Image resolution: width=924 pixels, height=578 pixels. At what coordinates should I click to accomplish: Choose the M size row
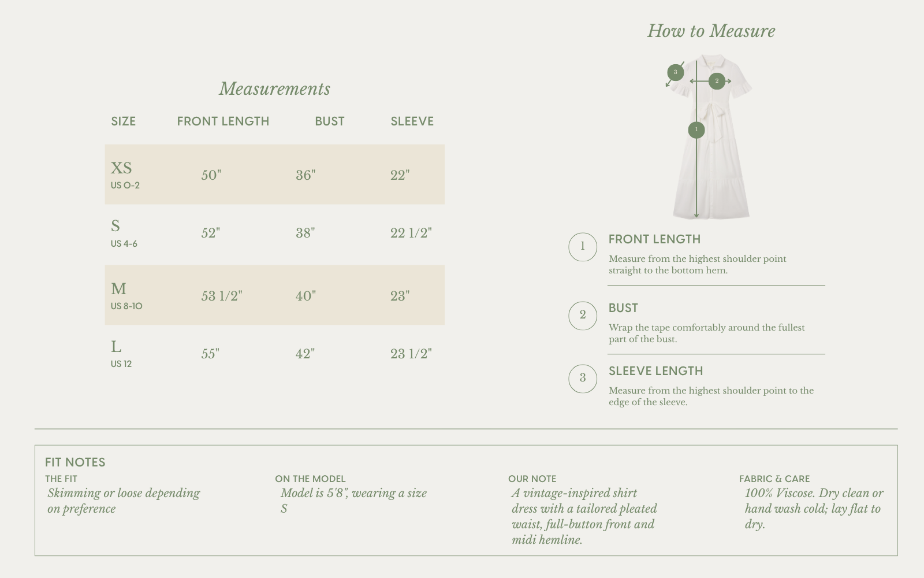point(274,295)
